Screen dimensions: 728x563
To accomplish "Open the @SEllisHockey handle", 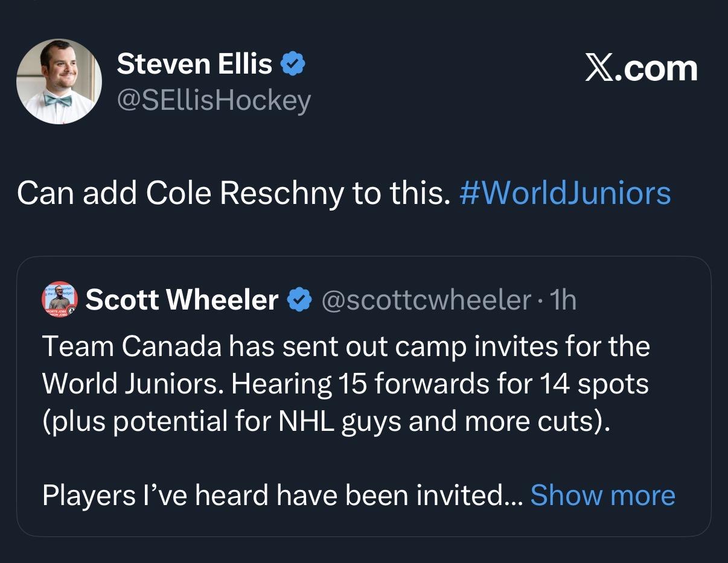I will click(213, 101).
